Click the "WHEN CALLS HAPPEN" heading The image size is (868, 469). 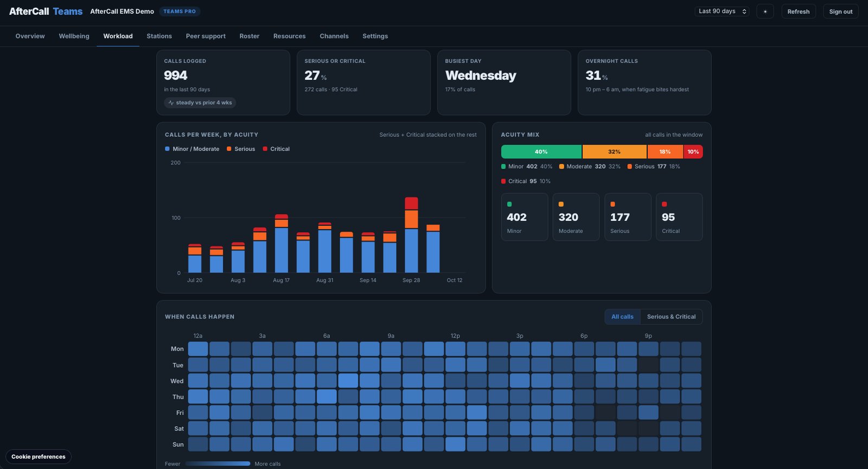[x=200, y=317]
